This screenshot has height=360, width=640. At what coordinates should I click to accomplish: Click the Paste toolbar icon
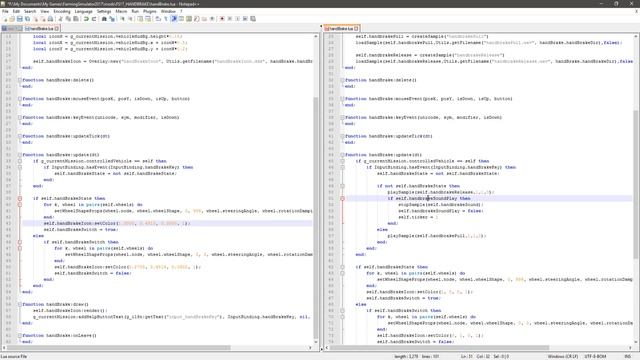[x=76, y=19]
